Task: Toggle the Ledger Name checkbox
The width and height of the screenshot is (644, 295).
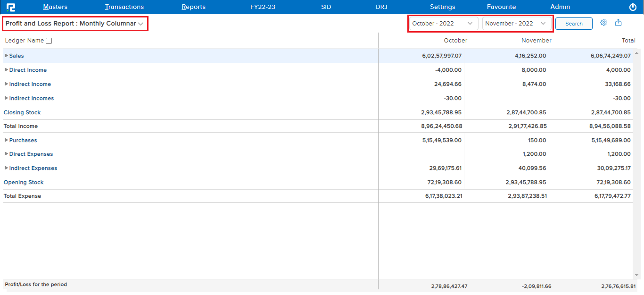Action: (x=49, y=41)
